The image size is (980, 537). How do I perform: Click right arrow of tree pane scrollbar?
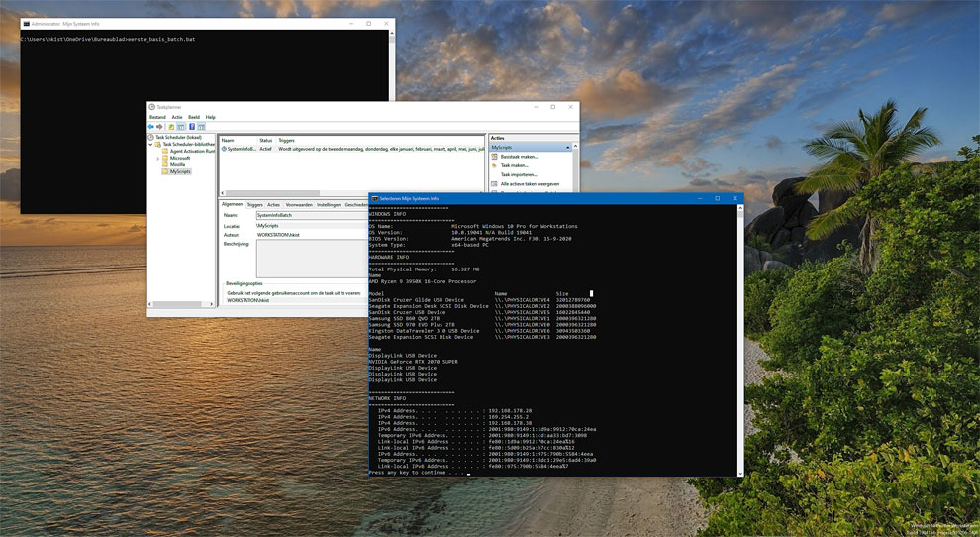pos(211,305)
